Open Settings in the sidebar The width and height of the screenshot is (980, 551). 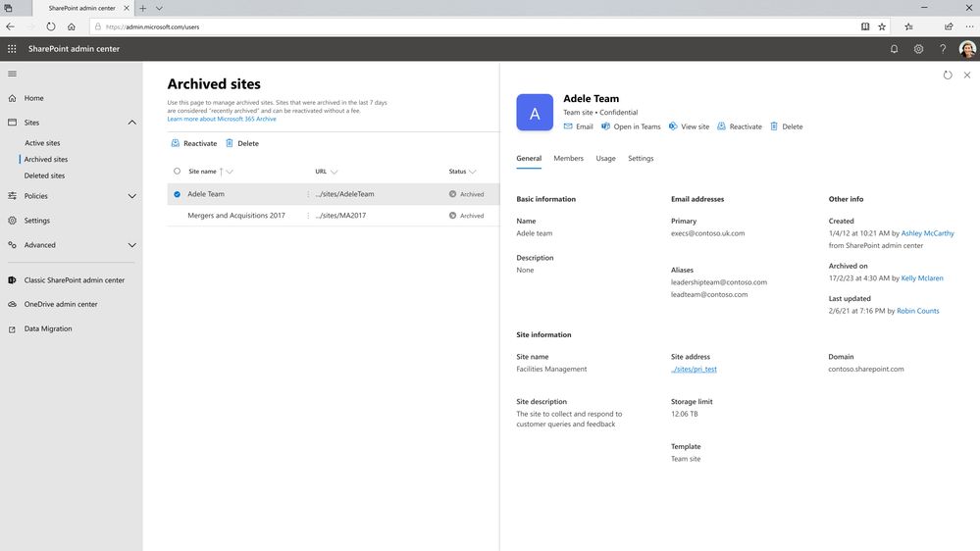click(x=37, y=221)
